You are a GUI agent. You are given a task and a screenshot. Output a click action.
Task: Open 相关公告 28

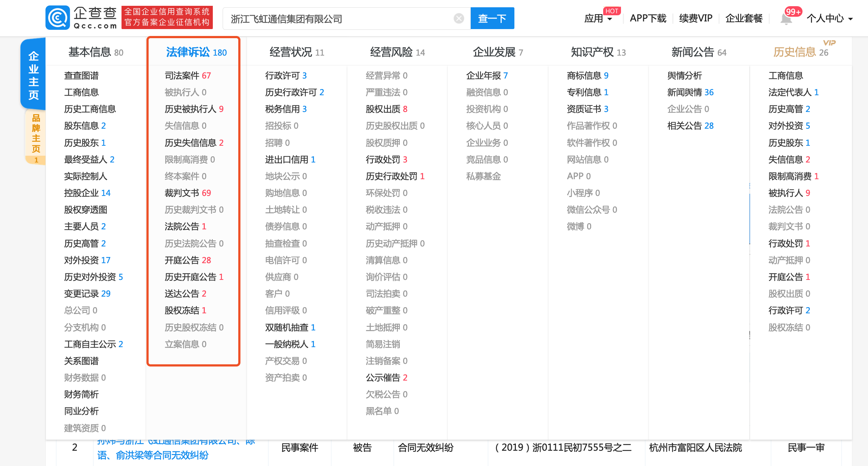click(690, 126)
